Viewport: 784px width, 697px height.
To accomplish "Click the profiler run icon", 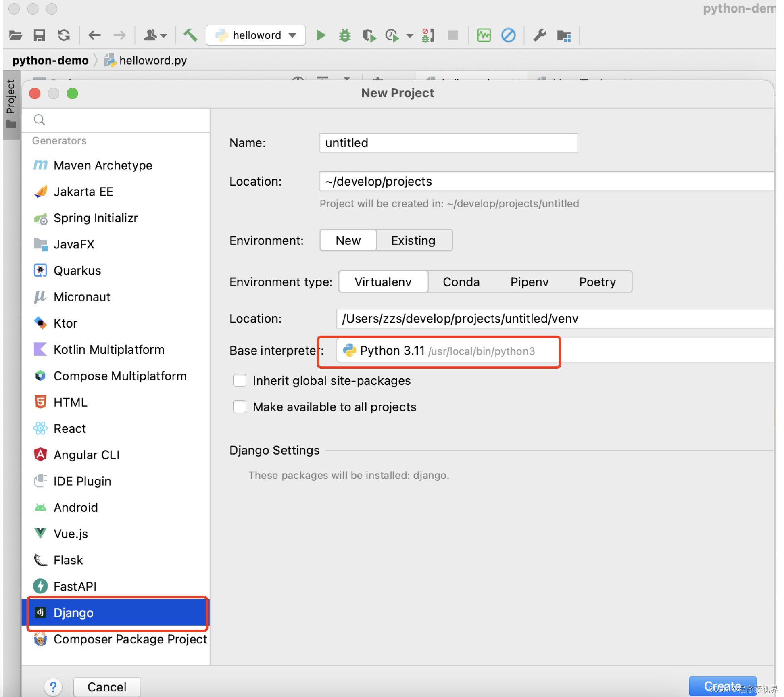I will coord(392,35).
